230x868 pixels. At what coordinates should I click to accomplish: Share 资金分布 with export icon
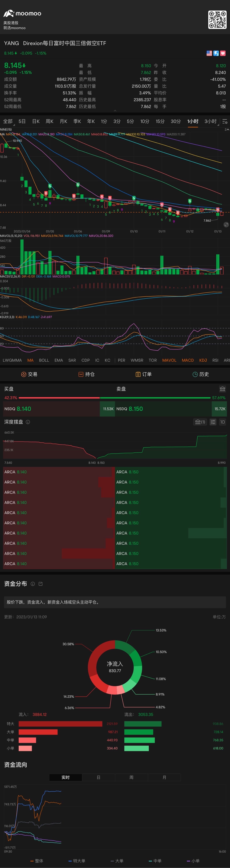point(41,584)
